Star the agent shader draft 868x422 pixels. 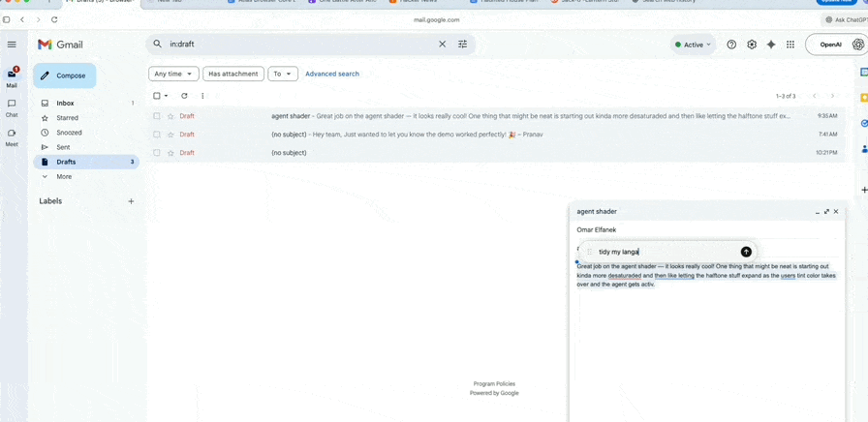coord(170,116)
